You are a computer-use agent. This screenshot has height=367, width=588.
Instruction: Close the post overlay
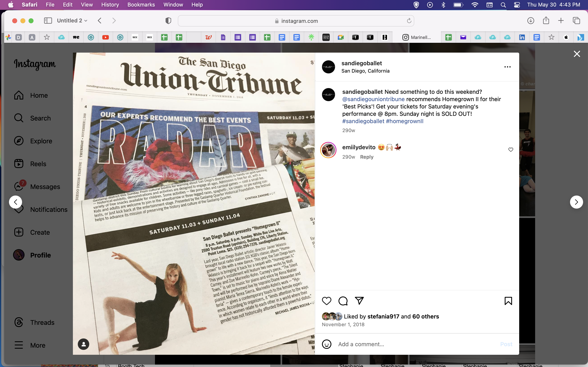[577, 54]
